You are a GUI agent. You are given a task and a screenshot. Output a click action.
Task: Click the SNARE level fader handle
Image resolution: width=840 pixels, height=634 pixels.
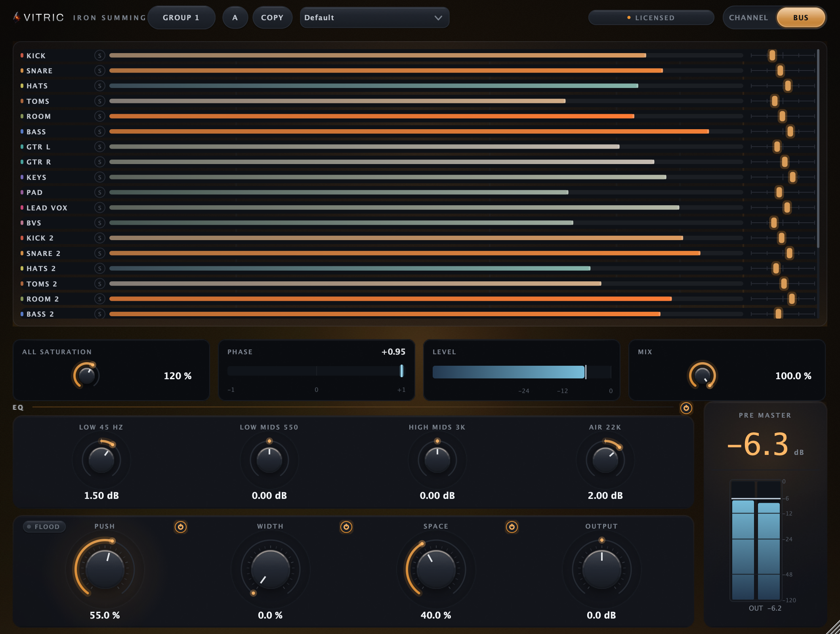tap(780, 71)
